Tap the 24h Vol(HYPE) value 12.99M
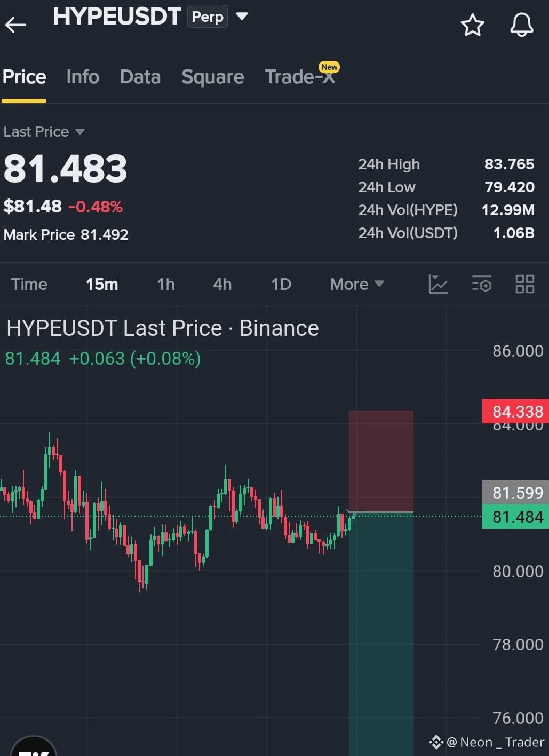 coord(508,210)
